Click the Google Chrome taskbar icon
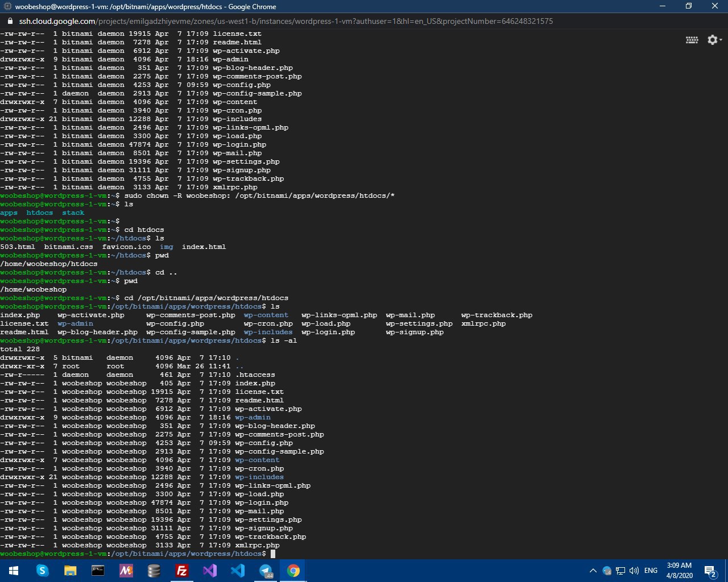728x582 pixels. pos(293,571)
